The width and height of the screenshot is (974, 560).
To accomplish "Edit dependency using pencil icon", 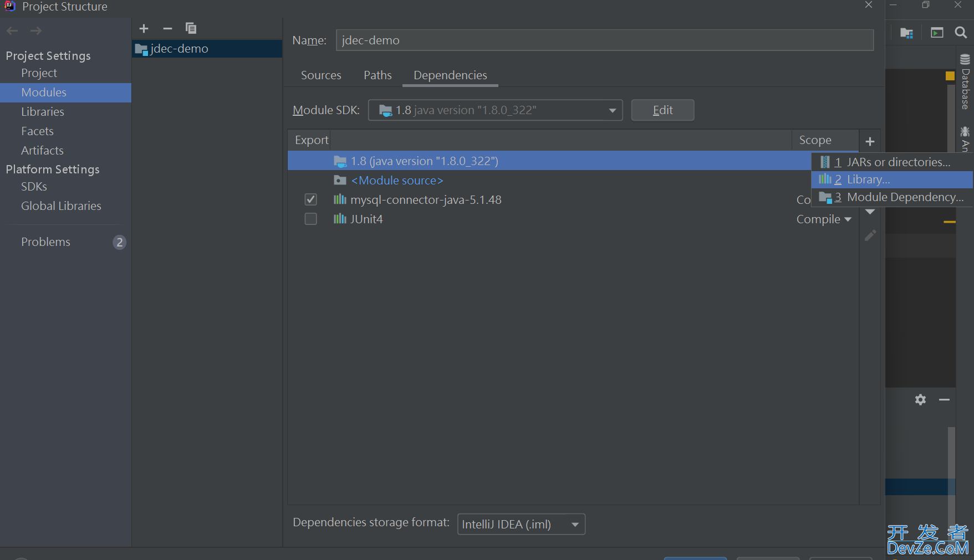I will [870, 235].
